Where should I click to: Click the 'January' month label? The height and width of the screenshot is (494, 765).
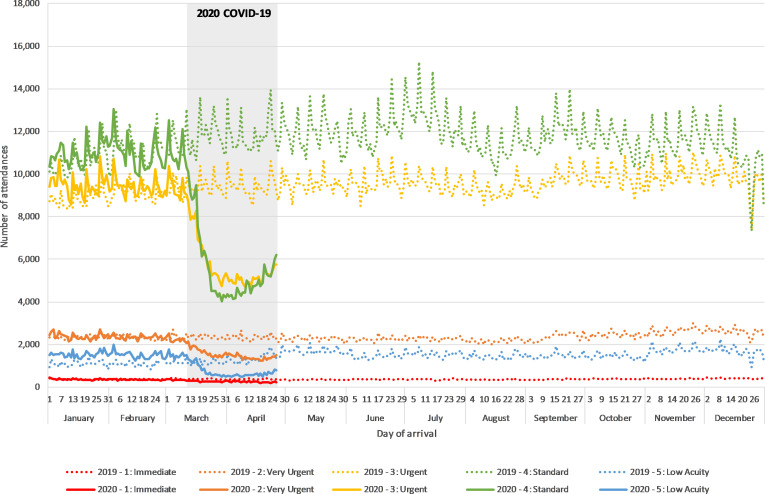79,418
